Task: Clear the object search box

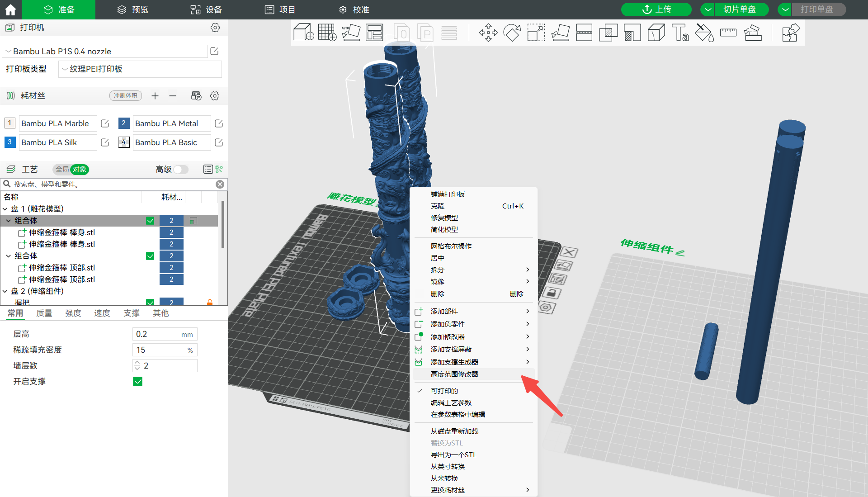Action: click(x=220, y=184)
